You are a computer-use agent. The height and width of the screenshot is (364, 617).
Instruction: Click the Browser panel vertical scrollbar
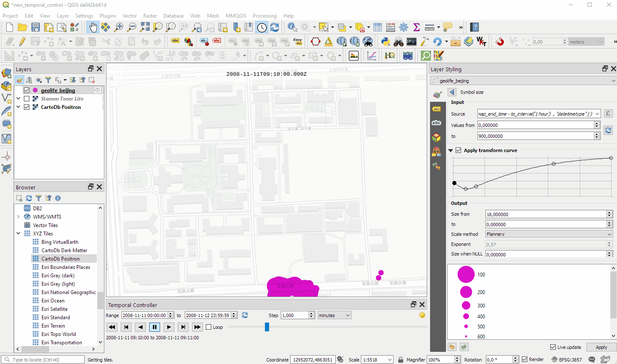100,300
